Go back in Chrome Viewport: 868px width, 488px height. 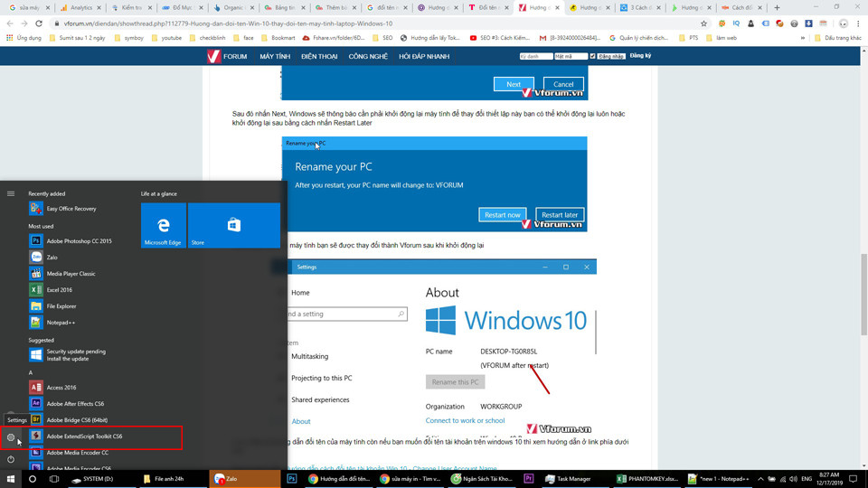click(x=10, y=23)
